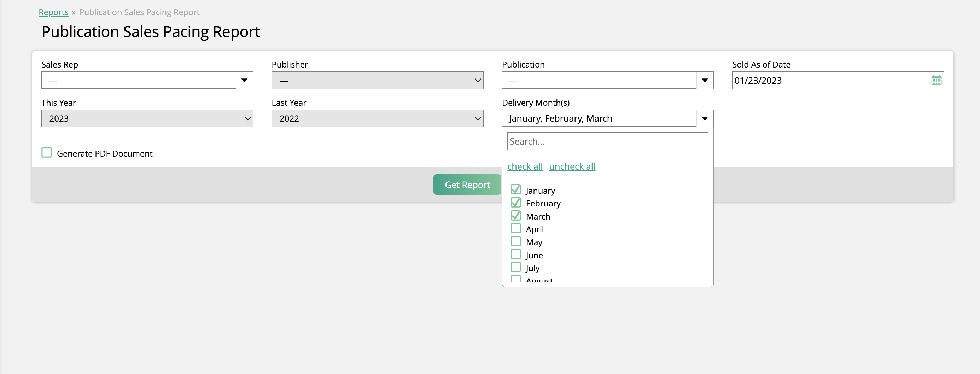The width and height of the screenshot is (980, 374).
Task: Go to Reports via breadcrumb link
Action: [54, 12]
